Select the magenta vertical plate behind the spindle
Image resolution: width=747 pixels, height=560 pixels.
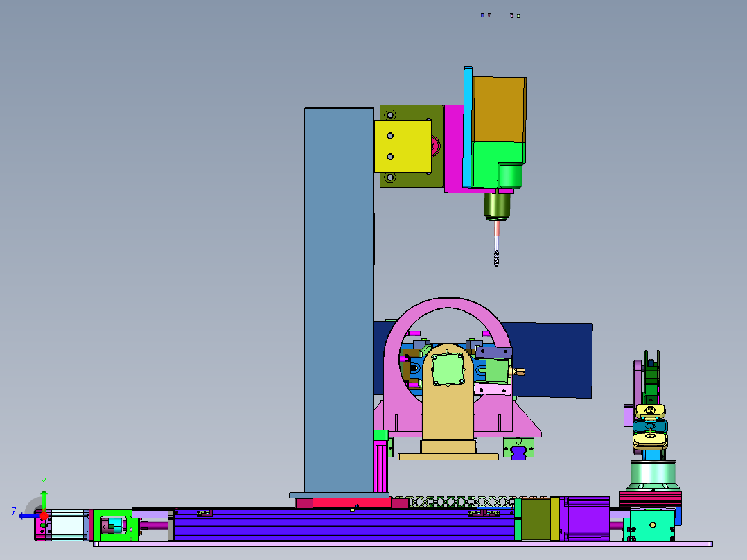tap(453, 148)
